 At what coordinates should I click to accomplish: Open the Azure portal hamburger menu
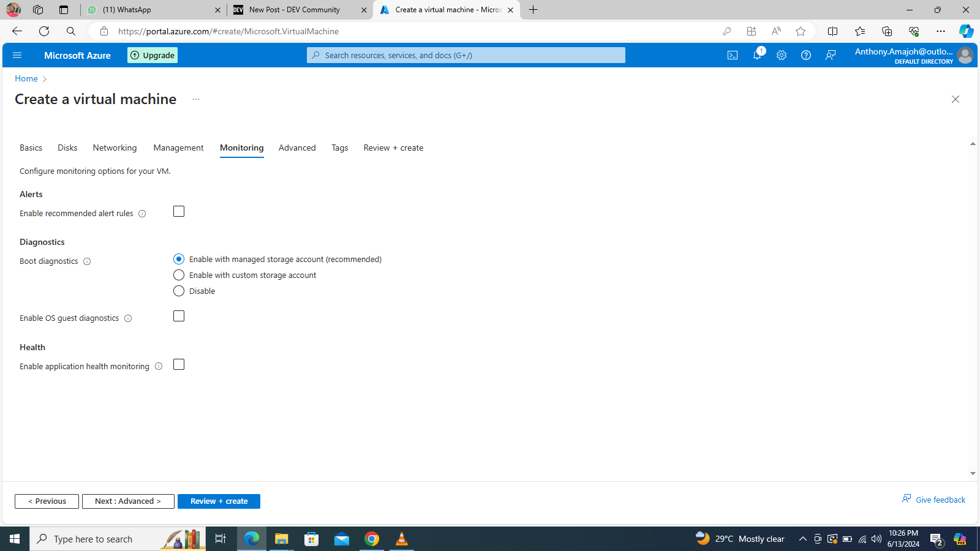pyautogui.click(x=17, y=55)
